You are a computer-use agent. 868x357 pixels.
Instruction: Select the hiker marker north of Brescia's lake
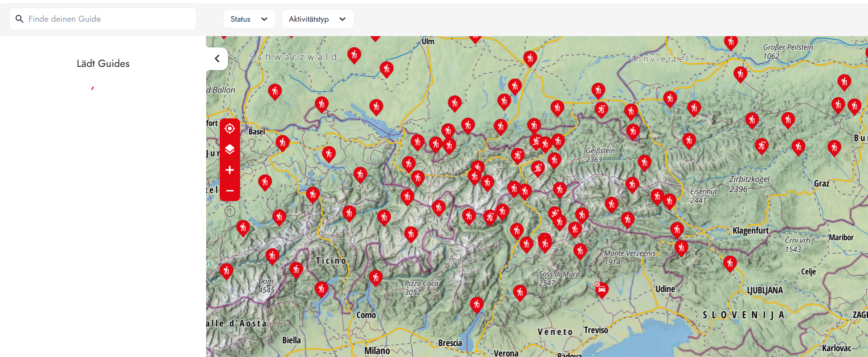(x=476, y=305)
